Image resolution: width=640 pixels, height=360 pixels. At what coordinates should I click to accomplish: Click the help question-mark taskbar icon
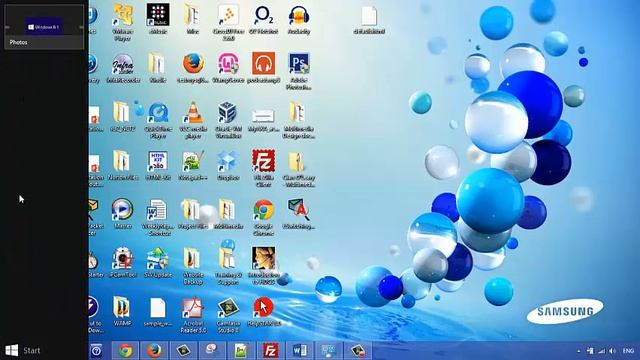pos(96,351)
